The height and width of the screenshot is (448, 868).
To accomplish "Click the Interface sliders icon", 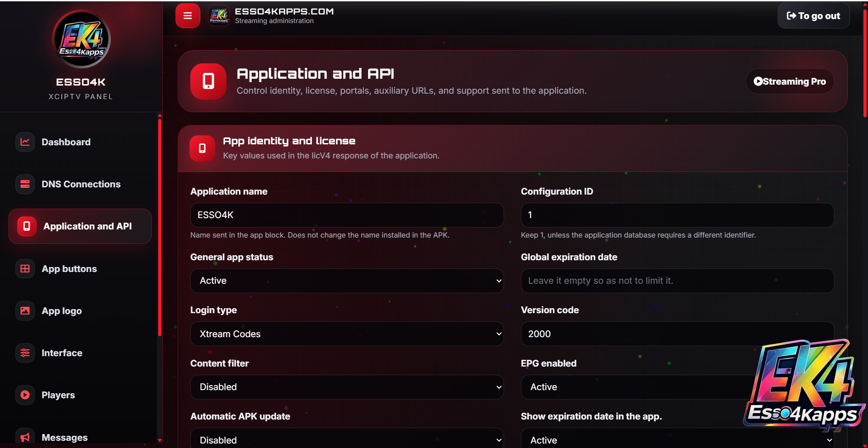I will click(25, 353).
